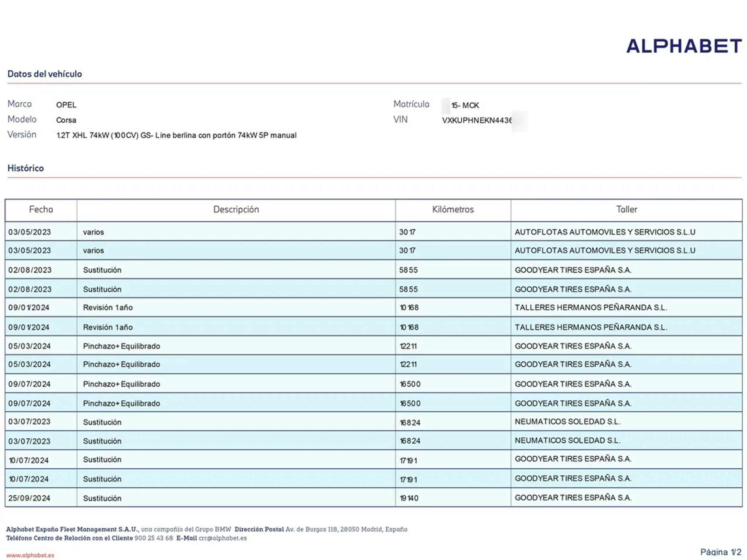Click the Histórico section heading
The width and height of the screenshot is (747, 560).
pyautogui.click(x=26, y=168)
